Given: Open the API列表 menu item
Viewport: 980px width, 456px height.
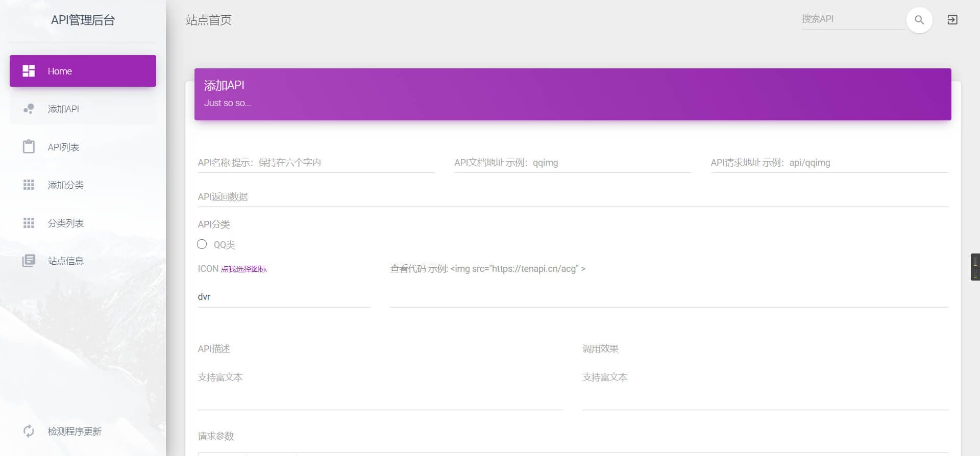Looking at the screenshot, I should point(63,147).
